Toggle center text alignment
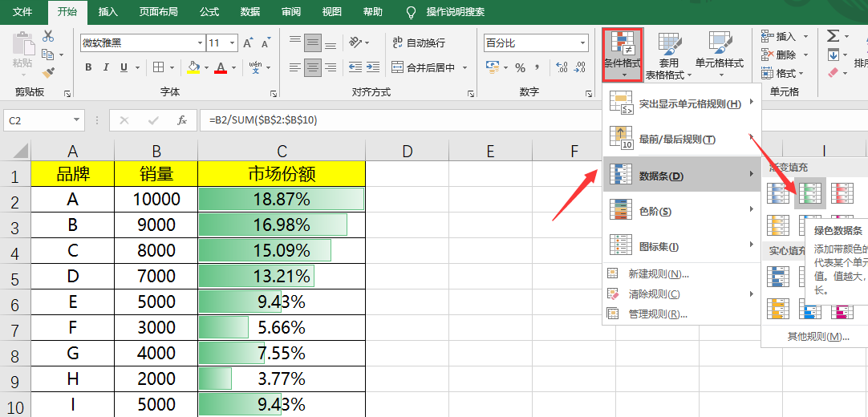The width and height of the screenshot is (868, 417). (314, 67)
